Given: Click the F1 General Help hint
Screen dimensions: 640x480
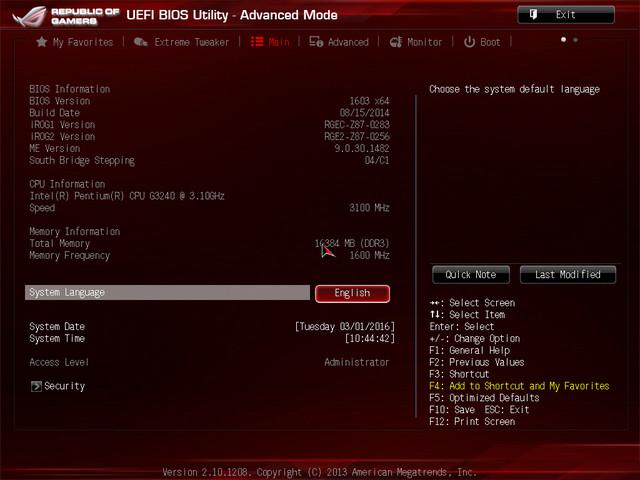Looking at the screenshot, I should click(469, 350).
